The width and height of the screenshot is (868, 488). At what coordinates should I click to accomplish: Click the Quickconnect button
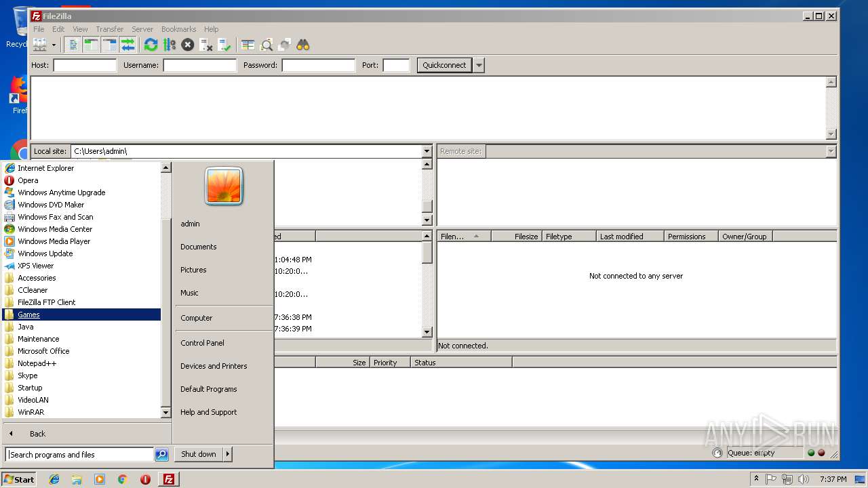[x=444, y=65]
